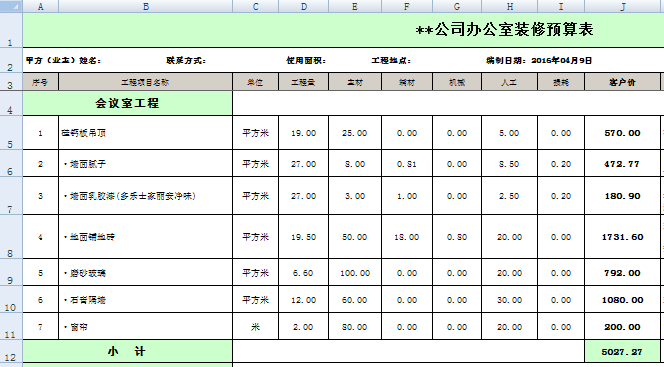Click the 窗帘 item cell
Image resolution: width=664 pixels, height=367 pixels.
[146, 326]
